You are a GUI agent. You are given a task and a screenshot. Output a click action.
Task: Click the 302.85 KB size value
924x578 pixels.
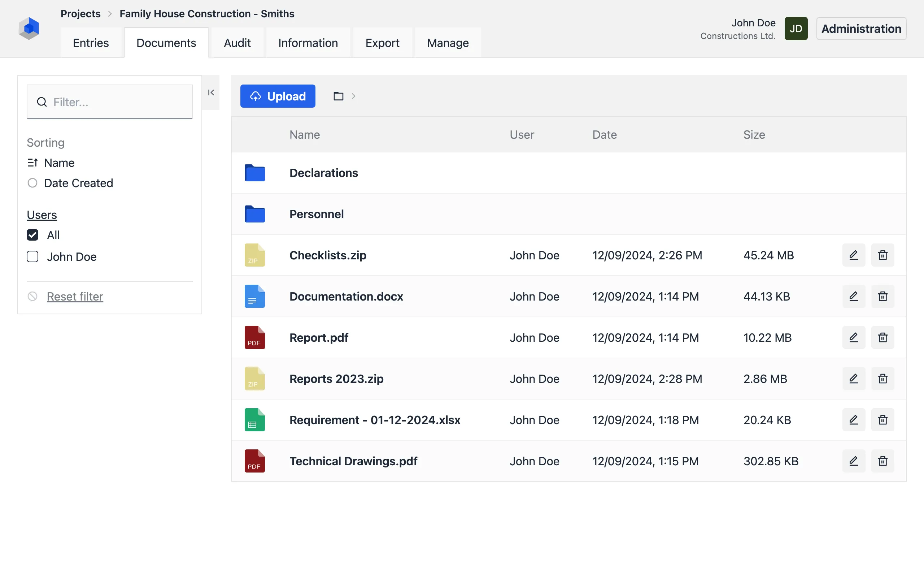[771, 461]
